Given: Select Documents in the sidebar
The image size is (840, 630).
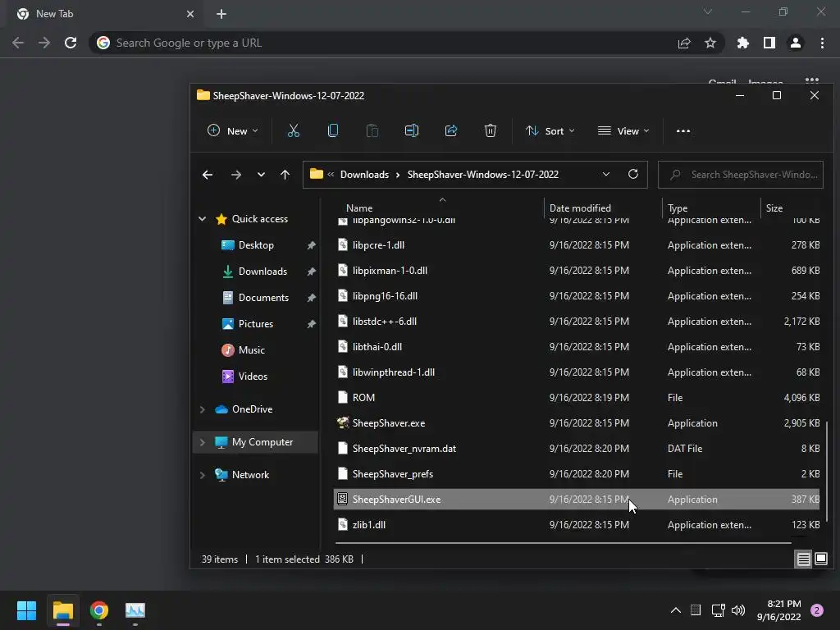Looking at the screenshot, I should (263, 297).
